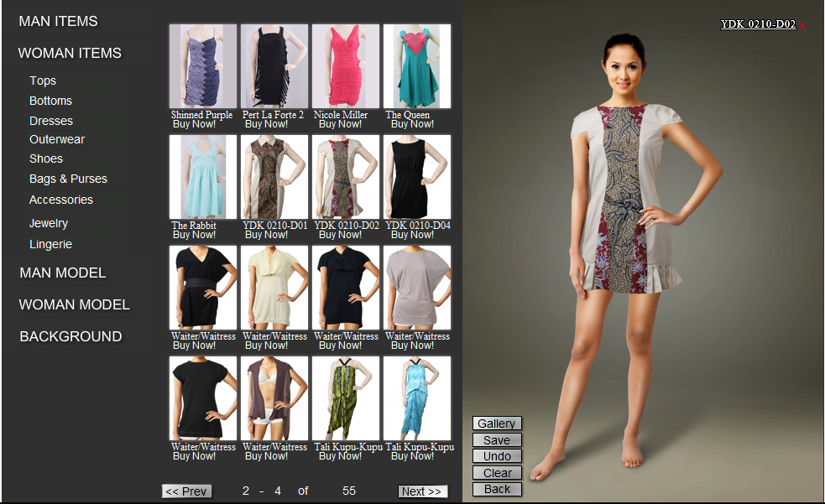Remove the YDK 0210-D02 item with red X
Viewport: 825px width, 504px height.
pos(802,26)
